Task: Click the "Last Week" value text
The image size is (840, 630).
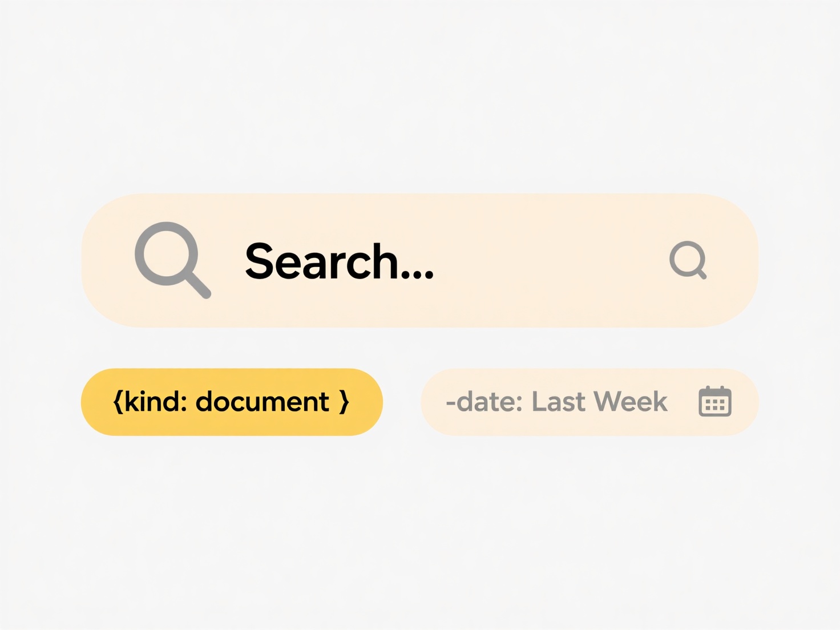Action: (x=599, y=402)
